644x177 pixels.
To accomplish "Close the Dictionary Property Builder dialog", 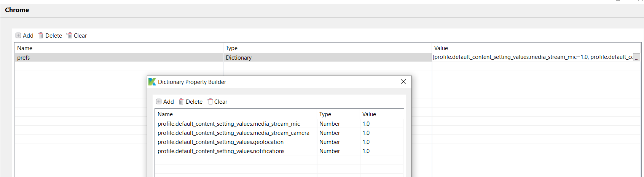I will coord(403,82).
